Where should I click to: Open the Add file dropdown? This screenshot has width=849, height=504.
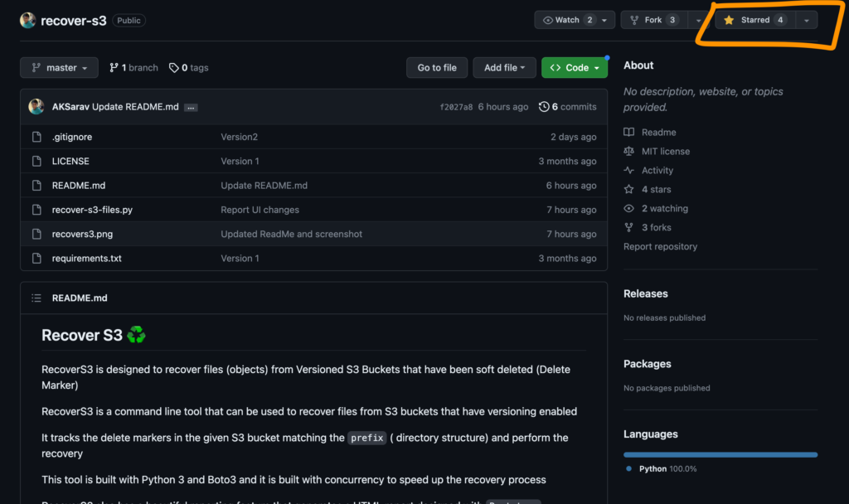pyautogui.click(x=504, y=67)
